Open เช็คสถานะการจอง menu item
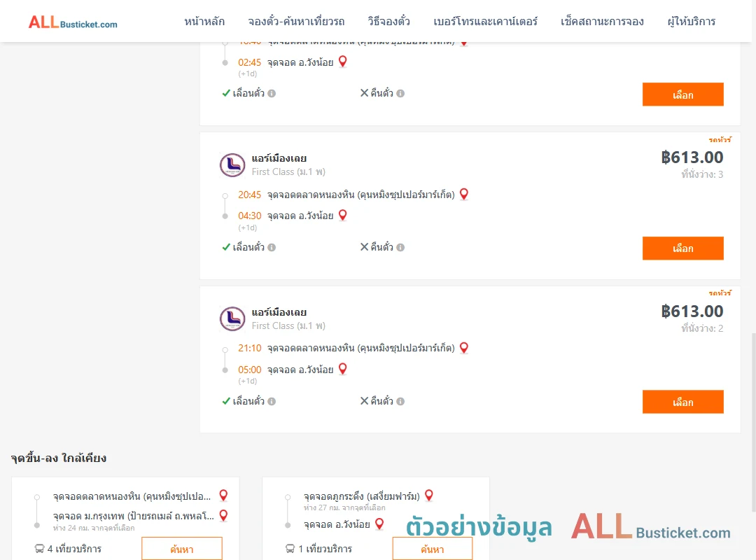The image size is (756, 560). click(x=602, y=22)
